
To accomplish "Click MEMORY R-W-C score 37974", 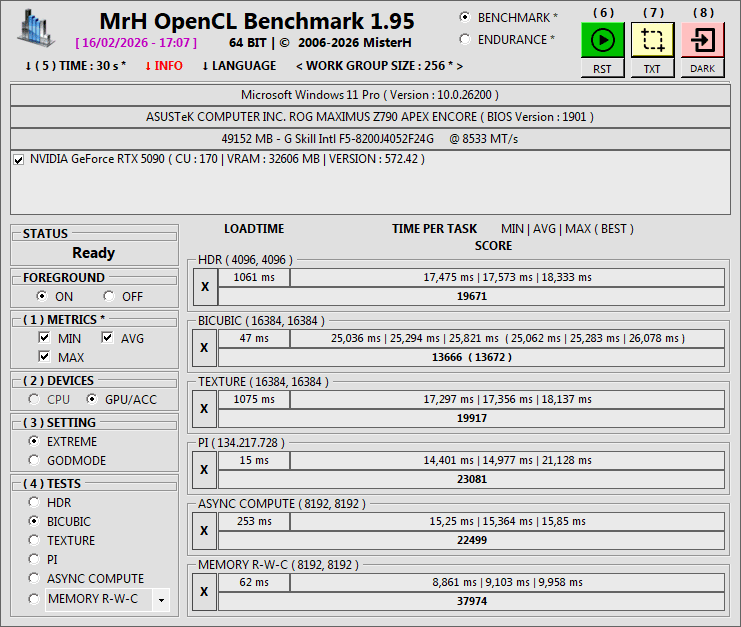I will [x=472, y=601].
